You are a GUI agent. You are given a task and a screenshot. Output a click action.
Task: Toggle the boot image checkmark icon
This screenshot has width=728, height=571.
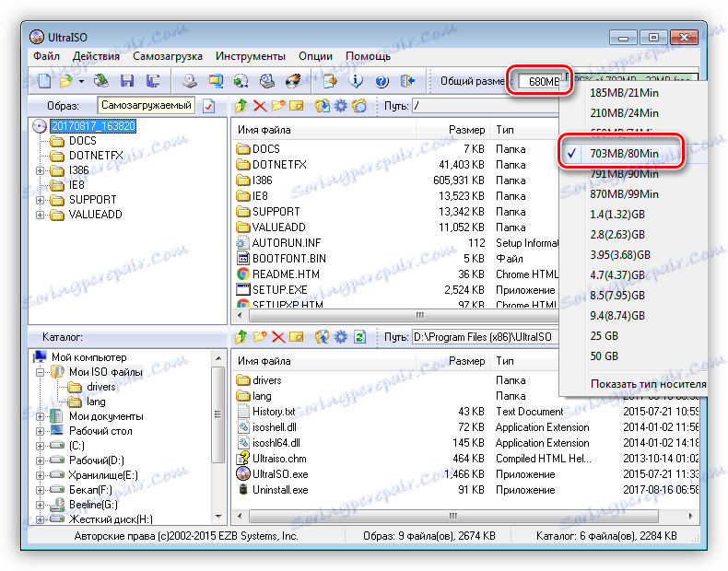pyautogui.click(x=209, y=106)
